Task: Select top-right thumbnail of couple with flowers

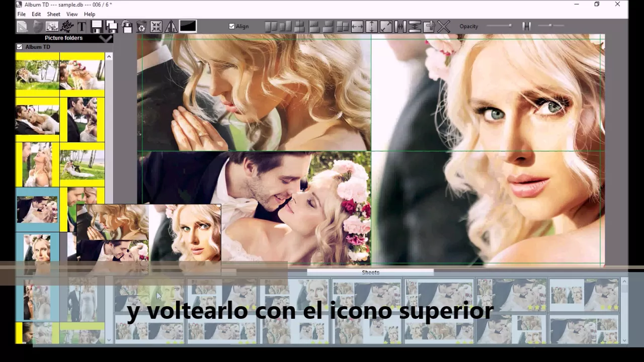Action: coord(82,75)
